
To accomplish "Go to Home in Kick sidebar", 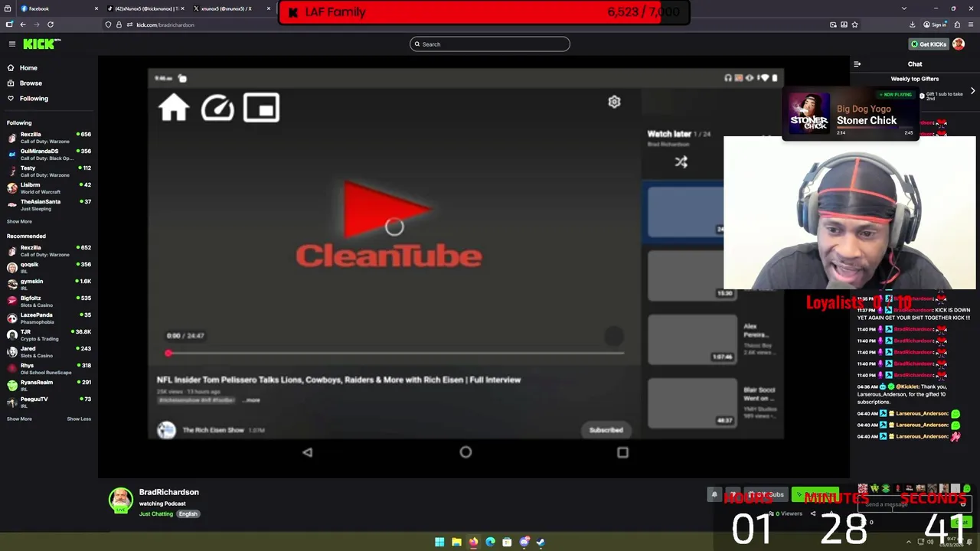I will tap(28, 68).
